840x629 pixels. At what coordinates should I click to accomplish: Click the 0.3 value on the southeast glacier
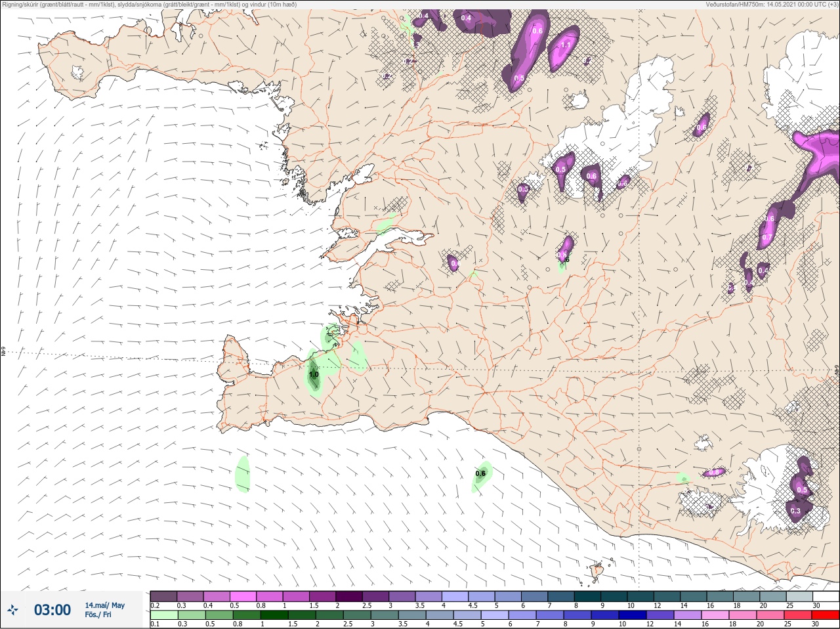coord(795,511)
